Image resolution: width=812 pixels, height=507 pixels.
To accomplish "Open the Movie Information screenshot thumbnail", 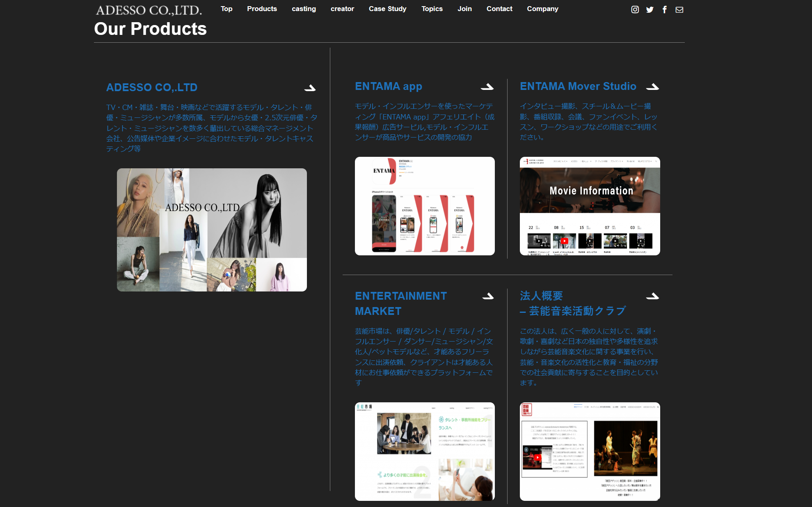I will point(590,206).
